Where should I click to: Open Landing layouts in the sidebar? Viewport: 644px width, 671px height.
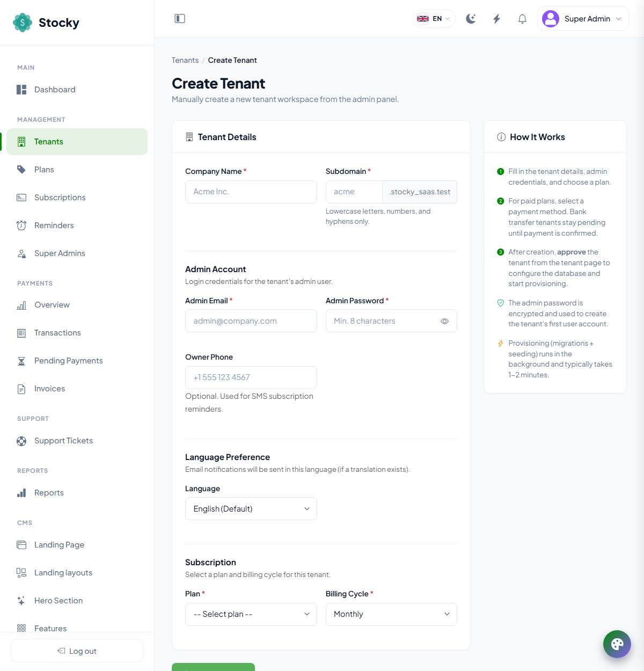pyautogui.click(x=77, y=573)
